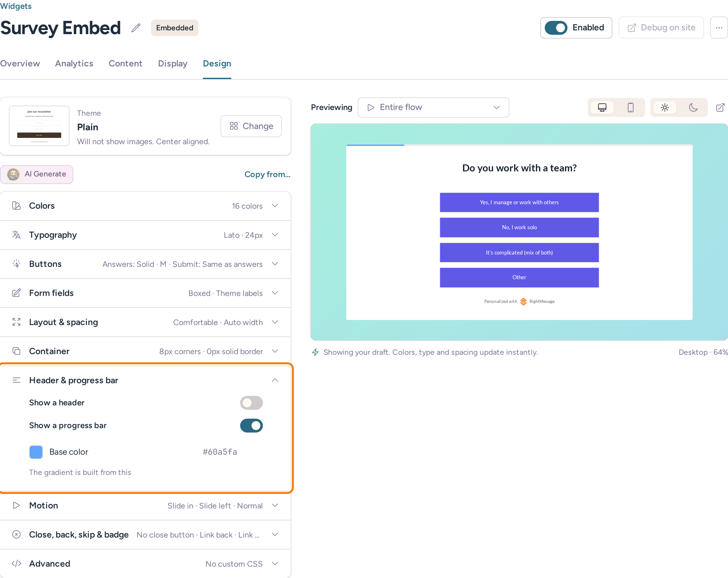Switch to the Content tab

point(125,64)
